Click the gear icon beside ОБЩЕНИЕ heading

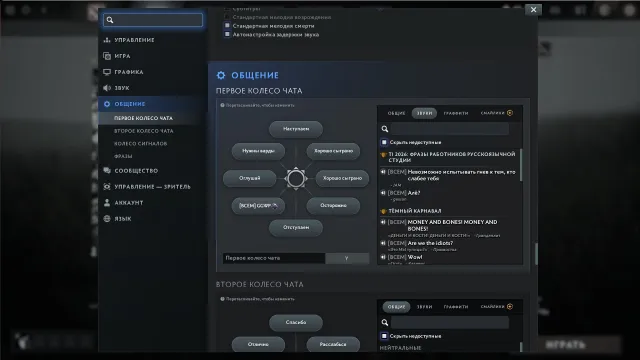pos(221,75)
